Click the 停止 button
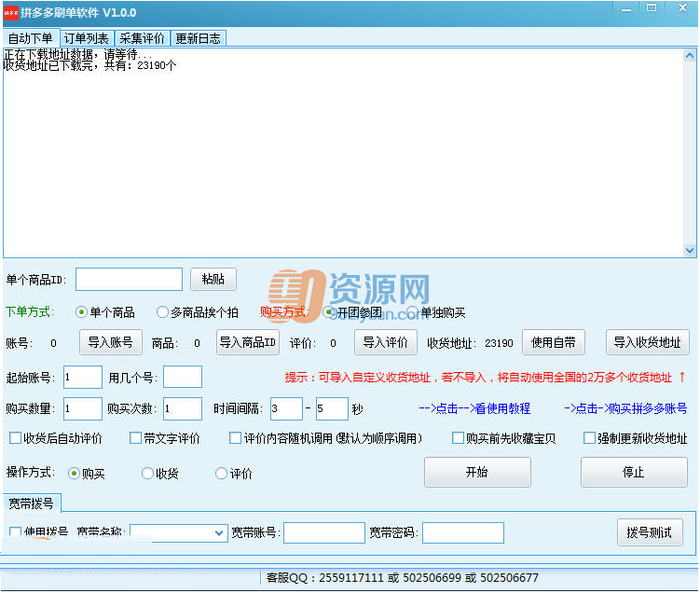Image resolution: width=700 pixels, height=593 pixels. [x=634, y=472]
